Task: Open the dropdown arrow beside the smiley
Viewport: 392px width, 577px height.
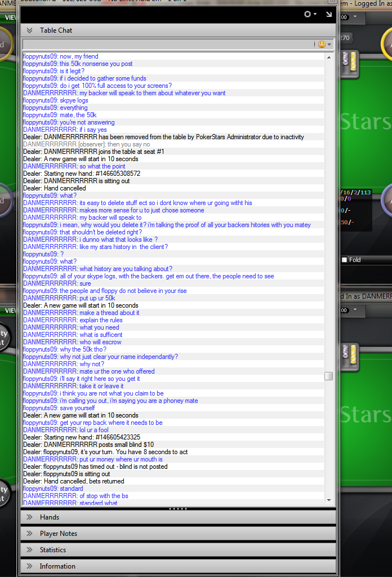Action: tap(329, 45)
